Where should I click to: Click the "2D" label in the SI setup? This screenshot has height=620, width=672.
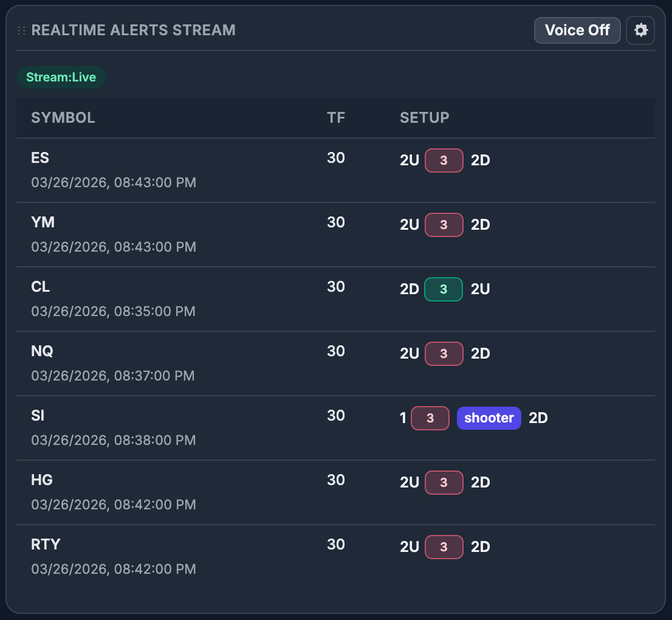538,418
